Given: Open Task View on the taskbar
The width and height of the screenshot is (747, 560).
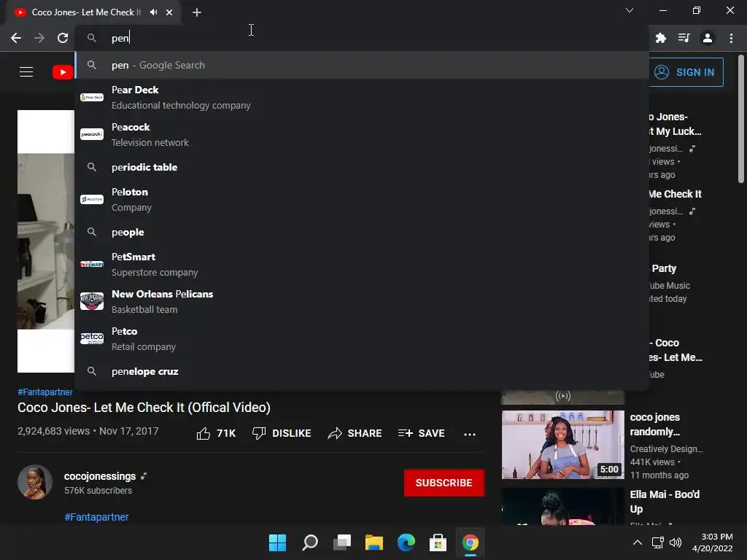Looking at the screenshot, I should tap(342, 542).
